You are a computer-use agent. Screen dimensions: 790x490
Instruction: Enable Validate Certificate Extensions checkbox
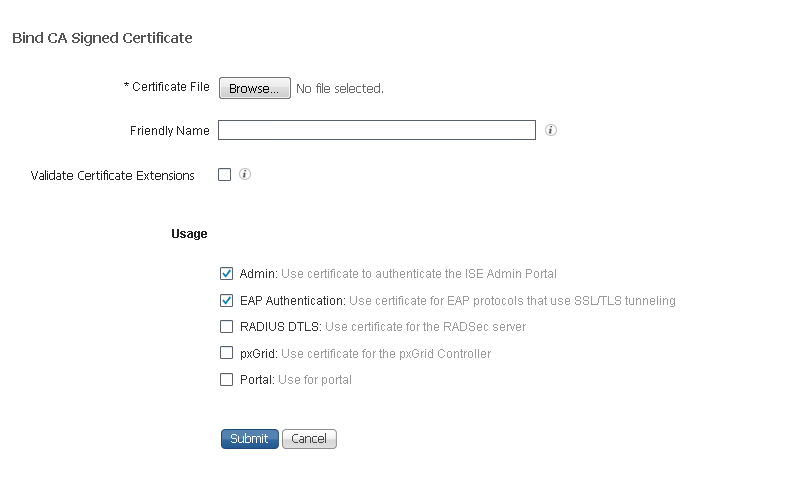[x=225, y=175]
